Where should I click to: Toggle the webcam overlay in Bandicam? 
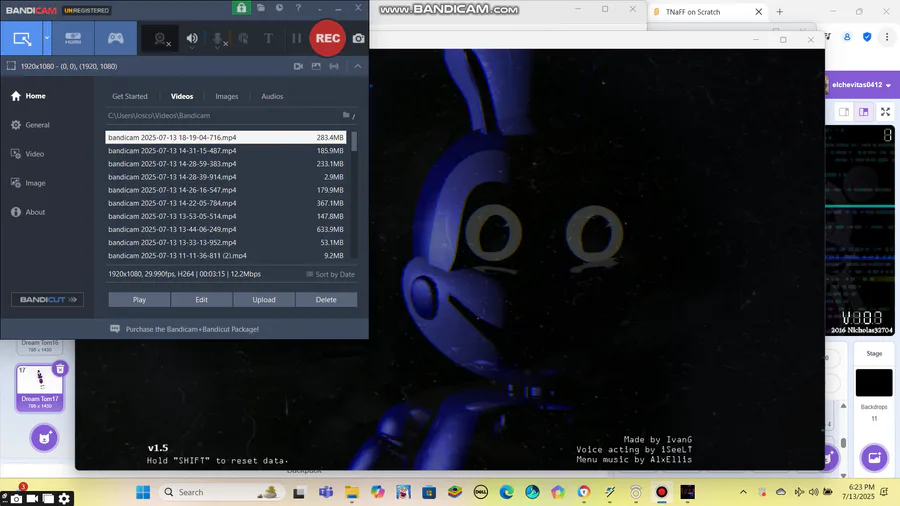(161, 38)
